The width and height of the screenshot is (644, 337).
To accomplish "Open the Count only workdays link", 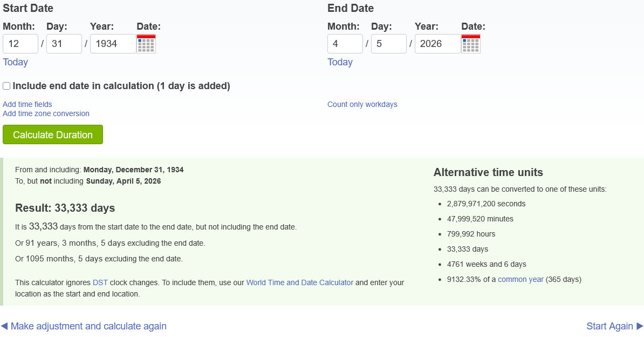I will (x=362, y=104).
